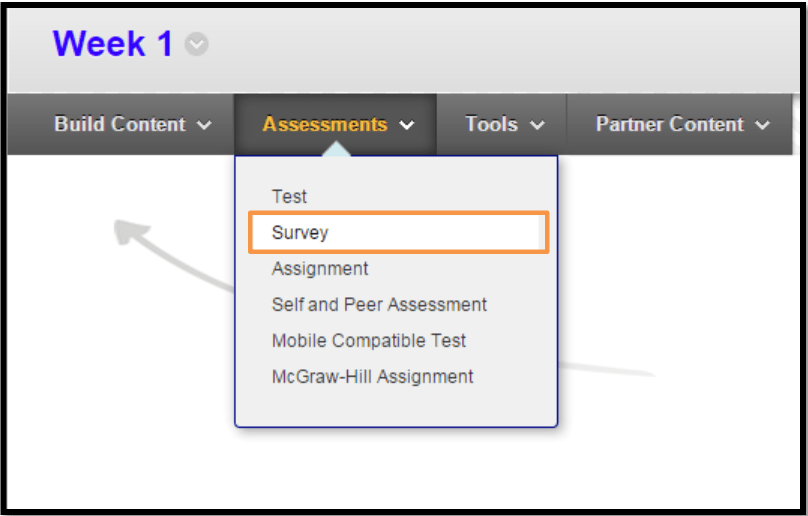Pick Assignment in the dropdown list

[x=320, y=269]
